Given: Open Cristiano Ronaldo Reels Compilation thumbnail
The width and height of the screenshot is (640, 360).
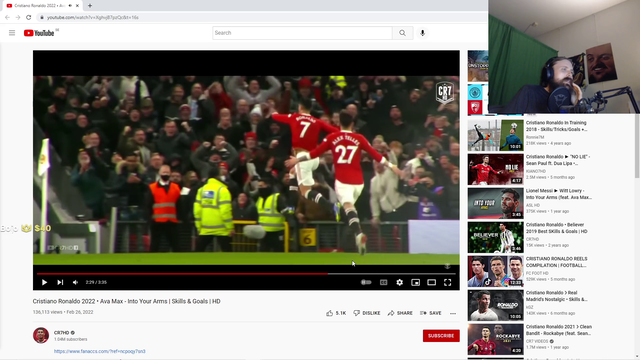Looking at the screenshot, I should (x=496, y=271).
